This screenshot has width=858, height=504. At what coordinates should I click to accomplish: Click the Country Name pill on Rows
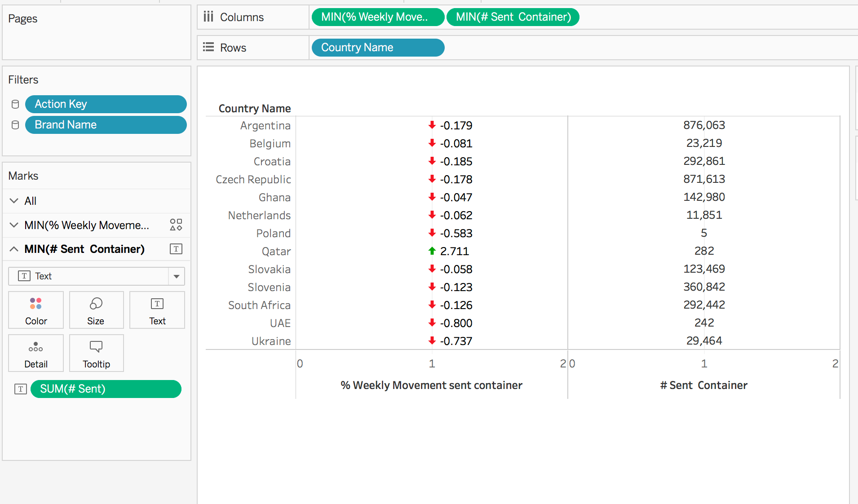tap(377, 47)
